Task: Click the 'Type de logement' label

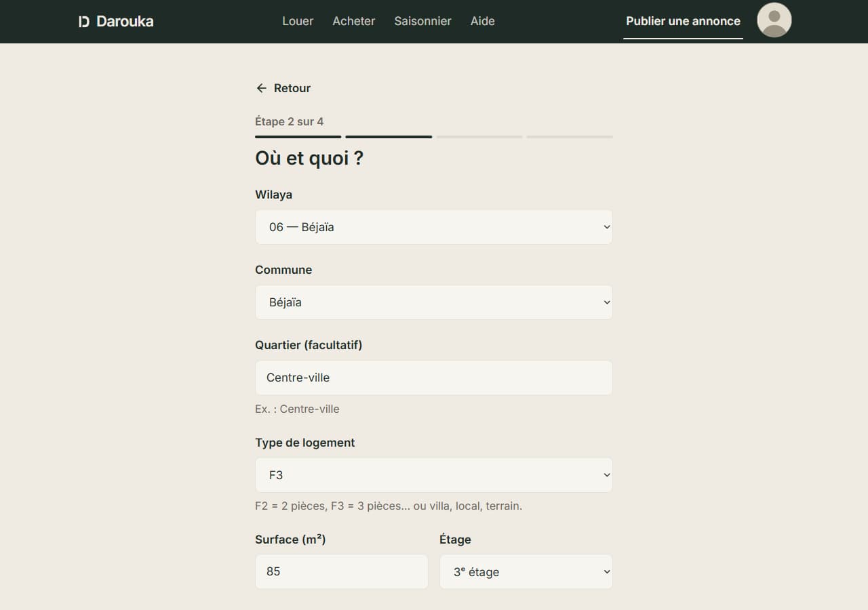Action: (x=305, y=443)
